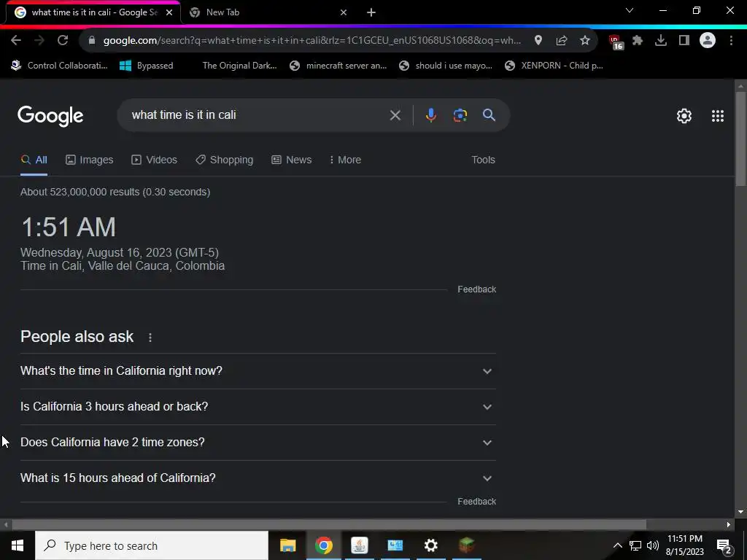Screen dimensions: 747x560
Task: Open the minecraft server an... bookmark
Action: coord(338,66)
